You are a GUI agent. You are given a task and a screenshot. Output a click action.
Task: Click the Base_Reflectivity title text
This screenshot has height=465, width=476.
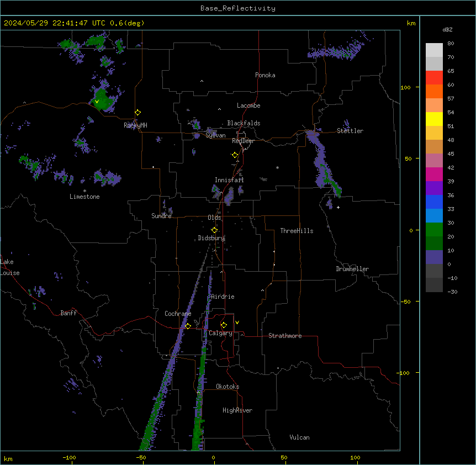coord(238,8)
